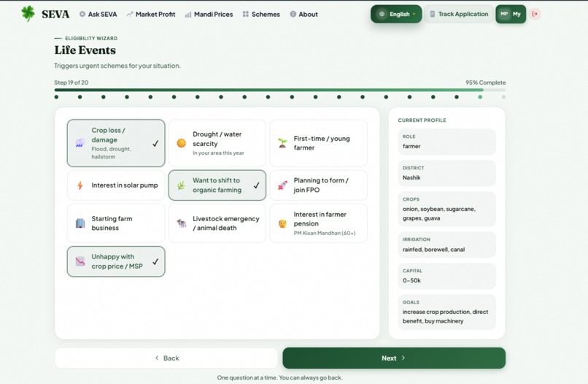Click the Crops profile field
The height and width of the screenshot is (384, 588).
[x=446, y=209]
